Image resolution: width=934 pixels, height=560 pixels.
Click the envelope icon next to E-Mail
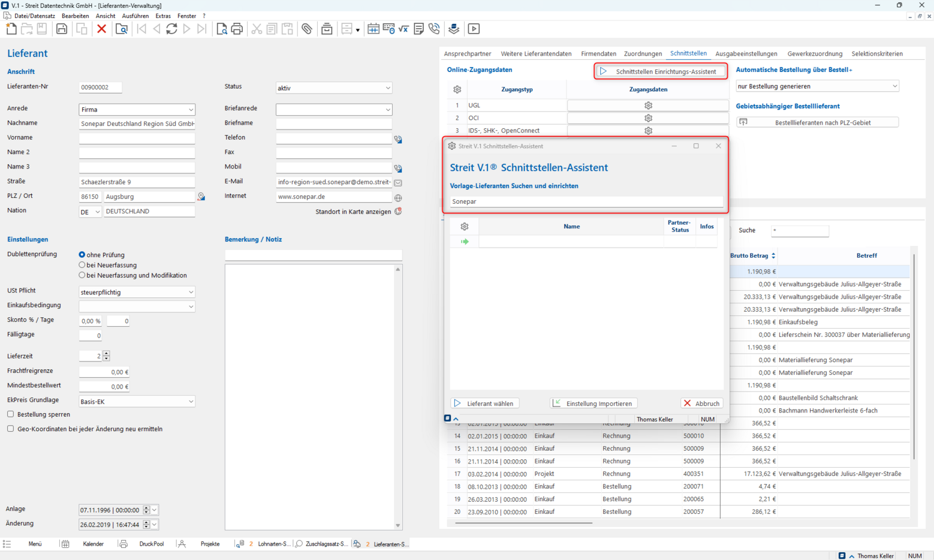pyautogui.click(x=398, y=182)
